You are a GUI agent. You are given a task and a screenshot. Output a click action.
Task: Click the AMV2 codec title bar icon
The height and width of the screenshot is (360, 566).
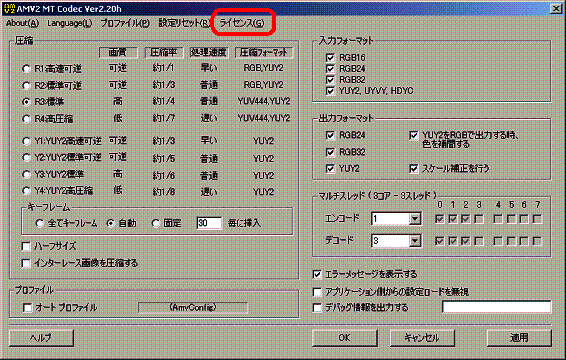click(10, 8)
